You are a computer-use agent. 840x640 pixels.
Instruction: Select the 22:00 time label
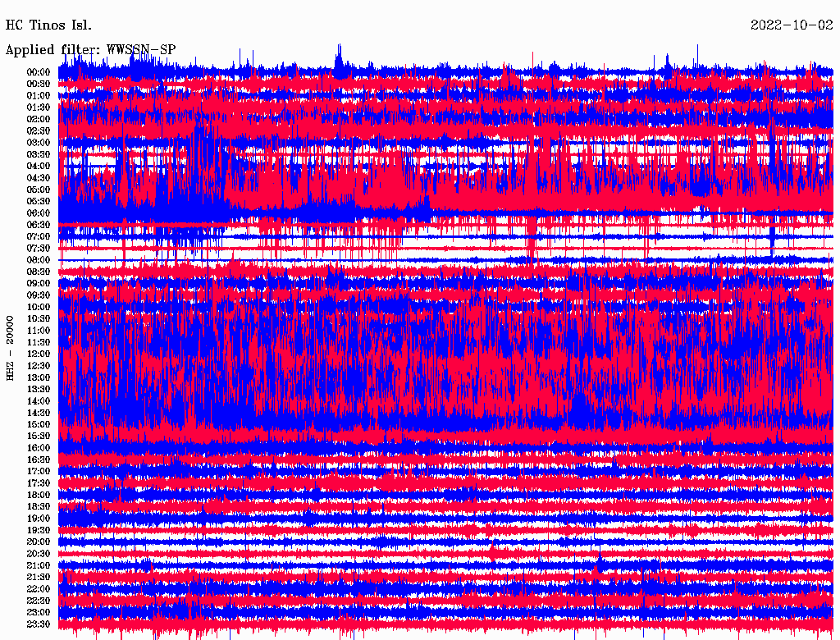point(39,589)
